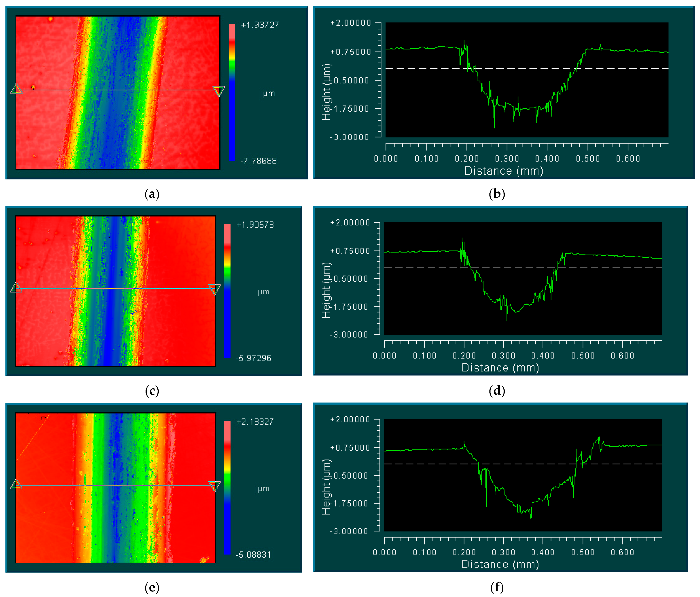Click right triangle marker in panel c
700x597 pixels.
pyautogui.click(x=215, y=289)
